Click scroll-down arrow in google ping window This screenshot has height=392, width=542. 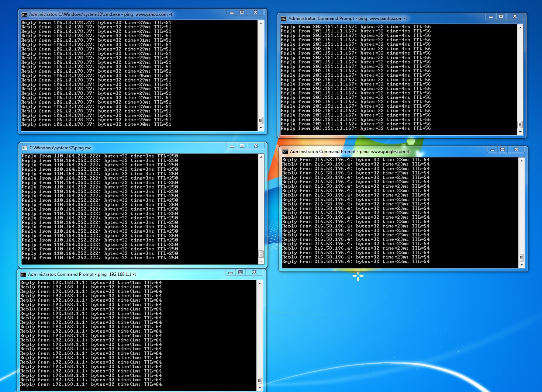coord(522,265)
